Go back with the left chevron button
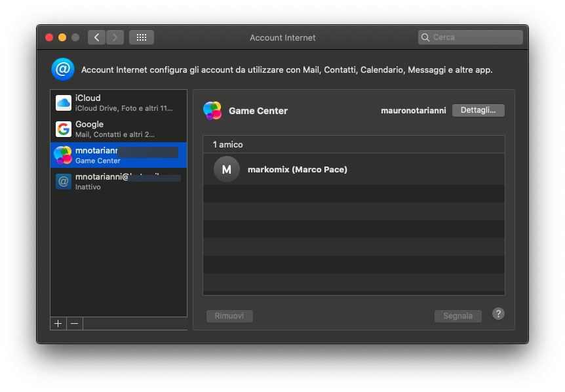This screenshot has width=565, height=392. (96, 37)
